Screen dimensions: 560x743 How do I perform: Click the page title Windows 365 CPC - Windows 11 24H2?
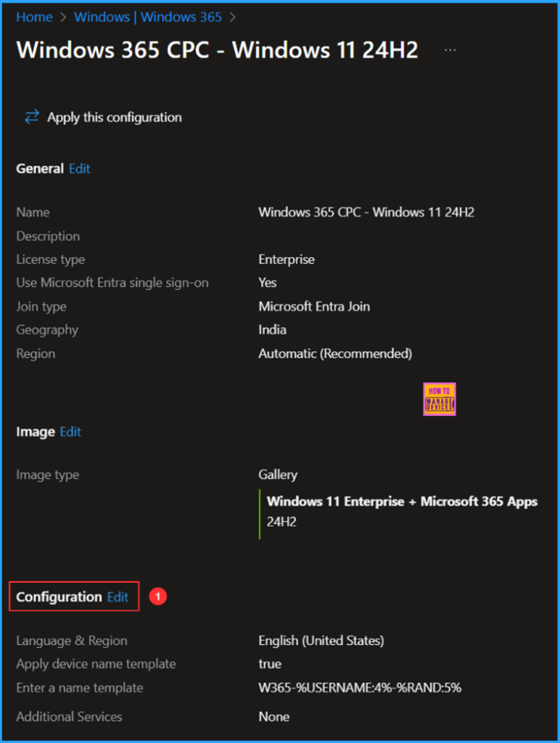(x=217, y=50)
